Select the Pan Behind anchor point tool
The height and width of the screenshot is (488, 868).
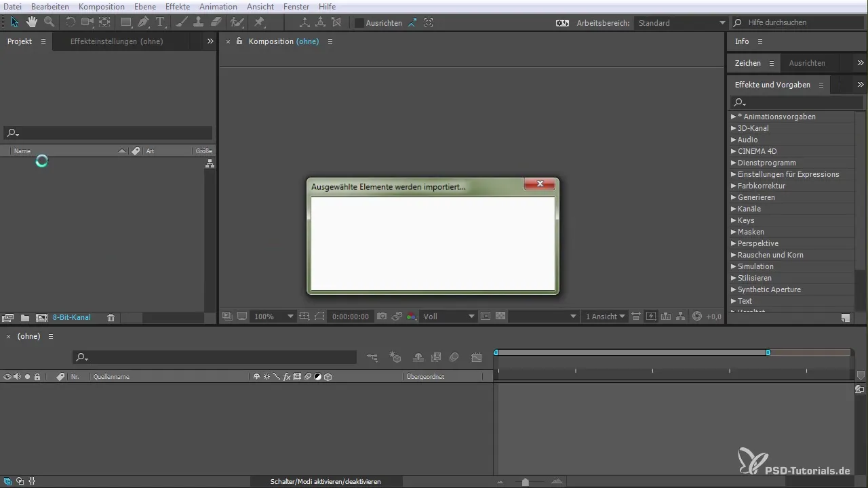[x=104, y=22]
